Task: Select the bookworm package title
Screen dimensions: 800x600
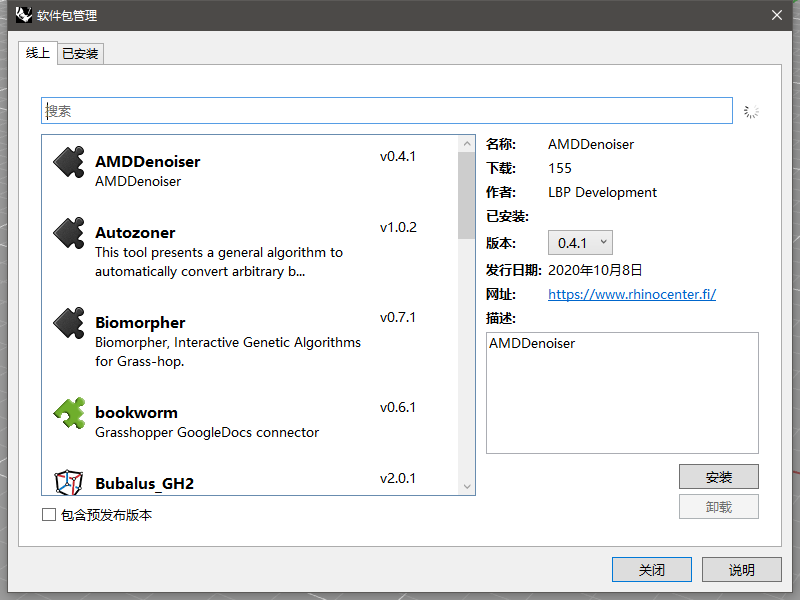Action: (x=136, y=412)
